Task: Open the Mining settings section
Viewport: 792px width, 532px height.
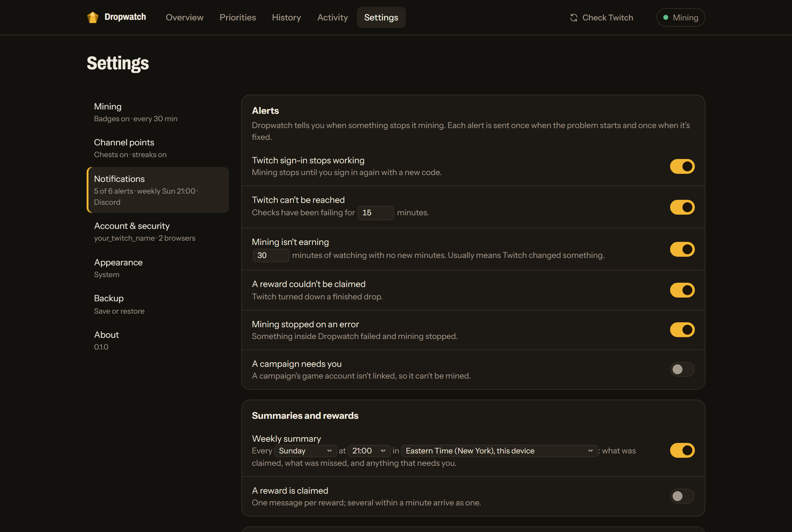Action: (158, 112)
